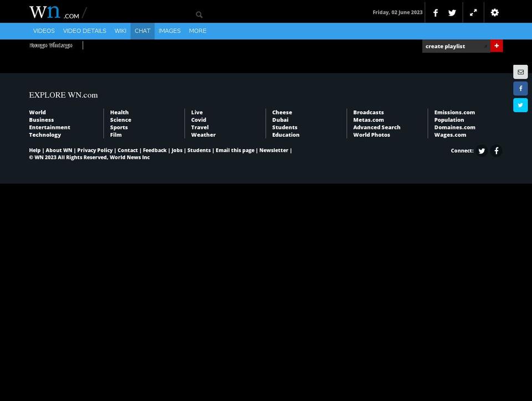
Task: Click Email this page link
Action: 235,150
